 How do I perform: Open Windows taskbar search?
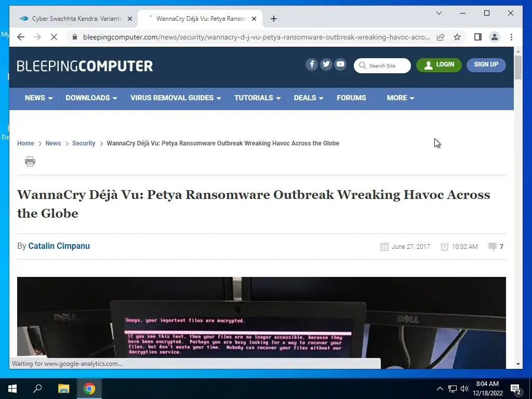tap(37, 389)
